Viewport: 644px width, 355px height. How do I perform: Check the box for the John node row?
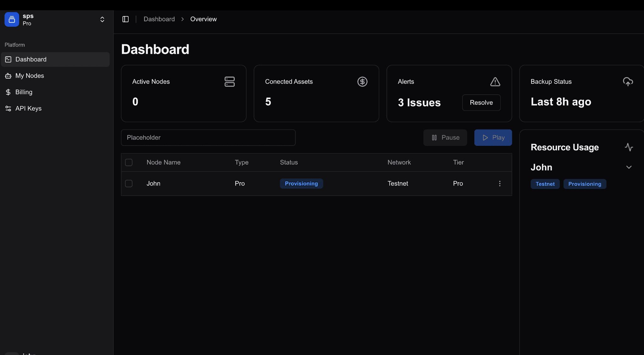(x=129, y=184)
